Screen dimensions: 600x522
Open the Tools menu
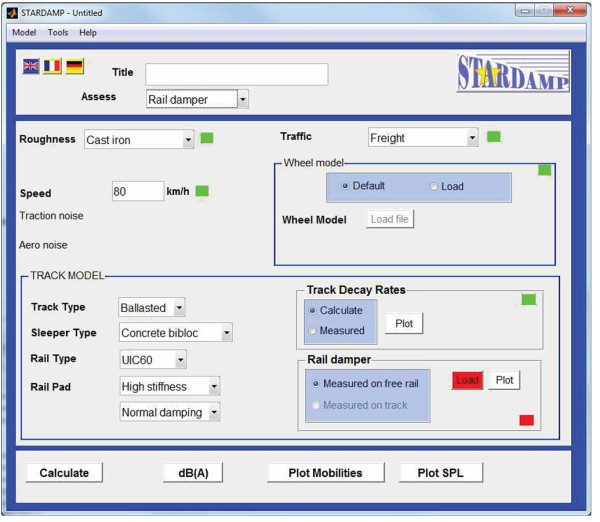[x=58, y=32]
